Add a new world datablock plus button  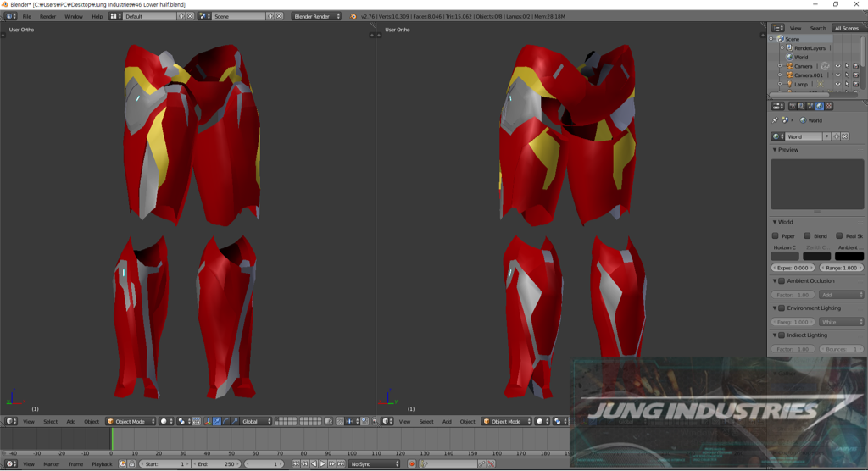tap(836, 136)
